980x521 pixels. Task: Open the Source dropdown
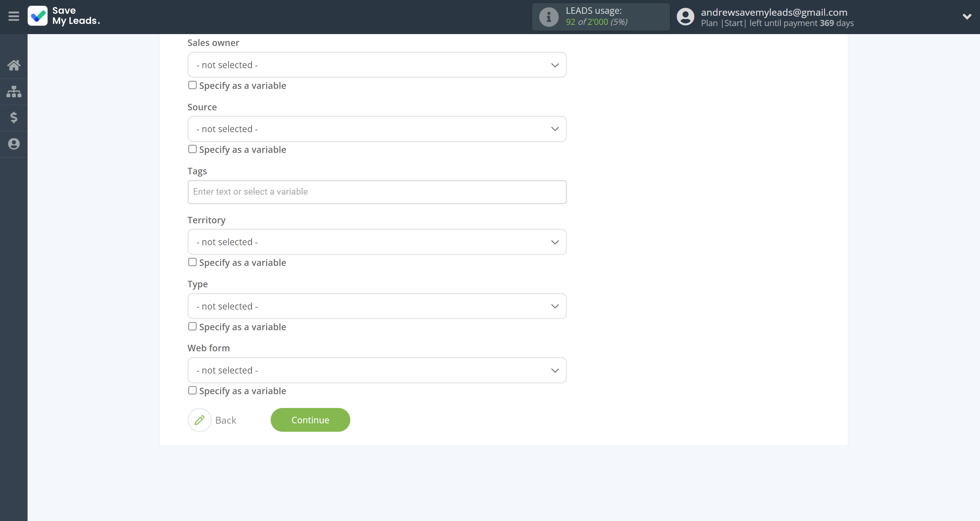pos(377,129)
